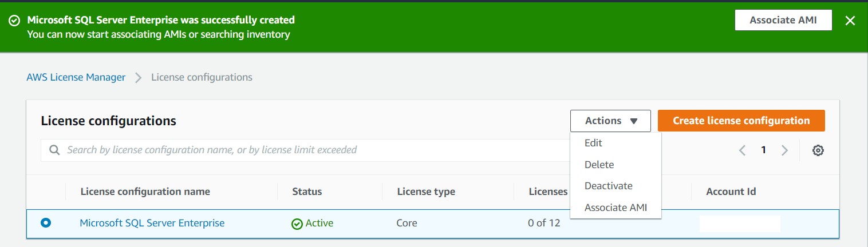Click Create license configuration button
This screenshot has height=247, width=868.
pyautogui.click(x=741, y=121)
